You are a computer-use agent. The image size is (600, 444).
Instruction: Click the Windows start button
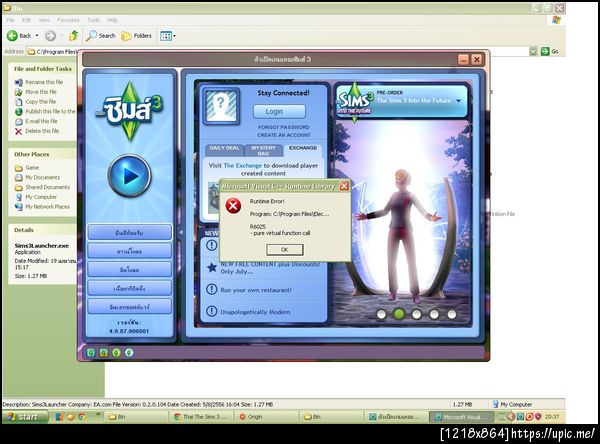point(25,416)
